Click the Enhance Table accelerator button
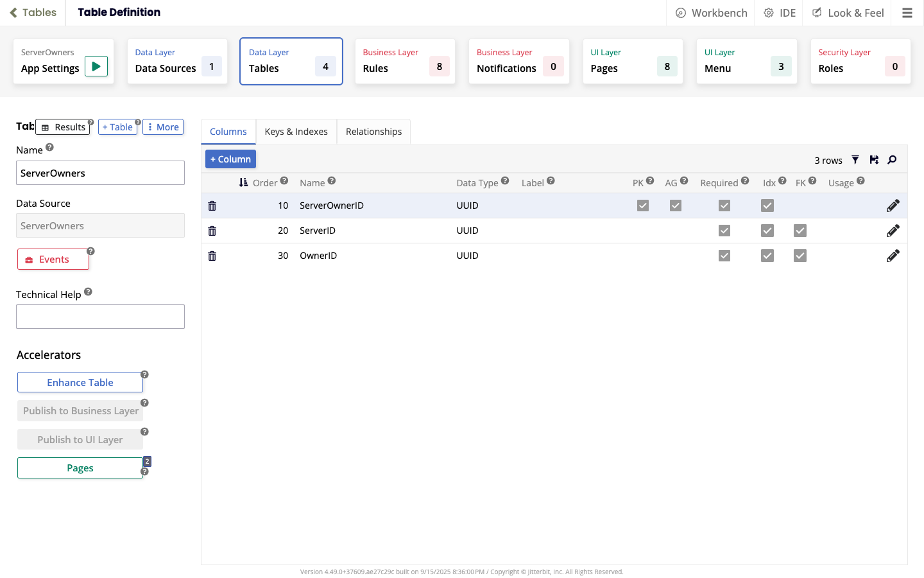The width and height of the screenshot is (924, 578). tap(80, 382)
